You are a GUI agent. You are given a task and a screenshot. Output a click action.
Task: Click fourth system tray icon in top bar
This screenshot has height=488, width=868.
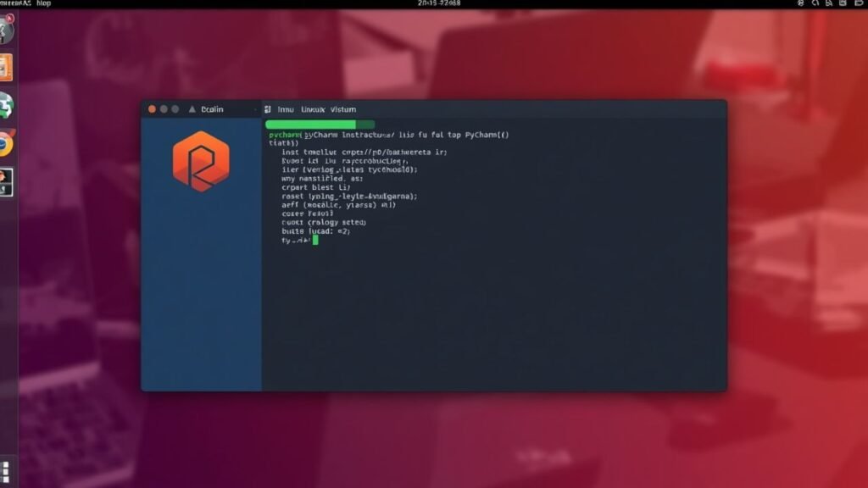coord(843,3)
